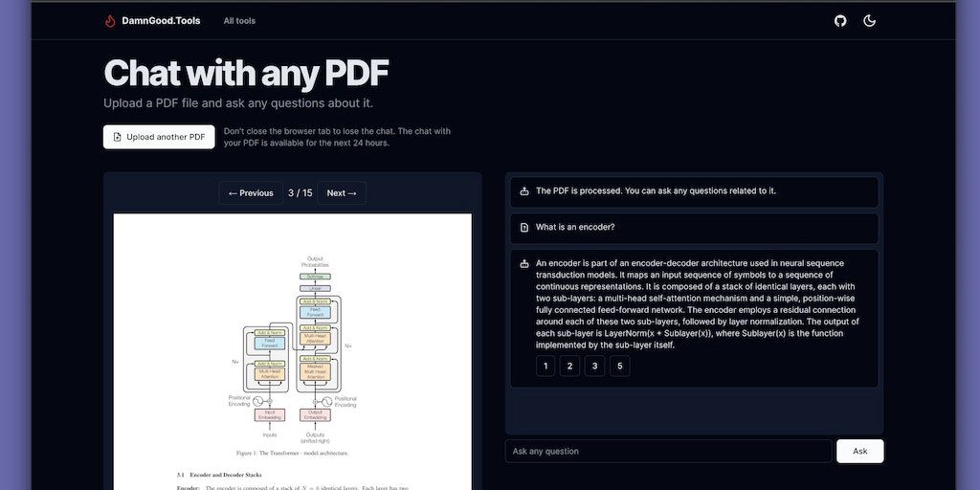
Task: Open the GitHub repository icon
Action: tap(840, 21)
